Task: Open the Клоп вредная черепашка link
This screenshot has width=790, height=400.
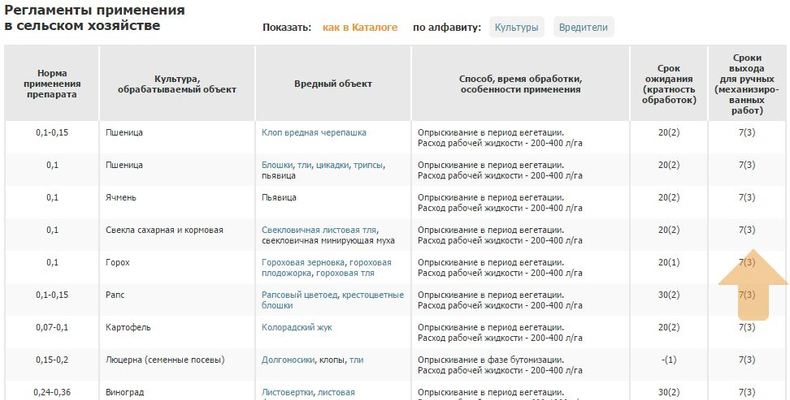Action: [x=314, y=132]
